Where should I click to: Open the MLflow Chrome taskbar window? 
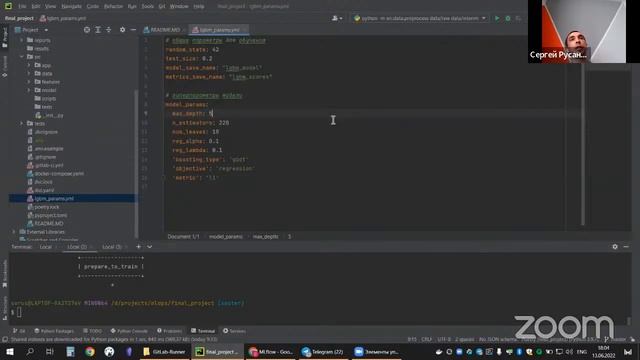coord(271,352)
